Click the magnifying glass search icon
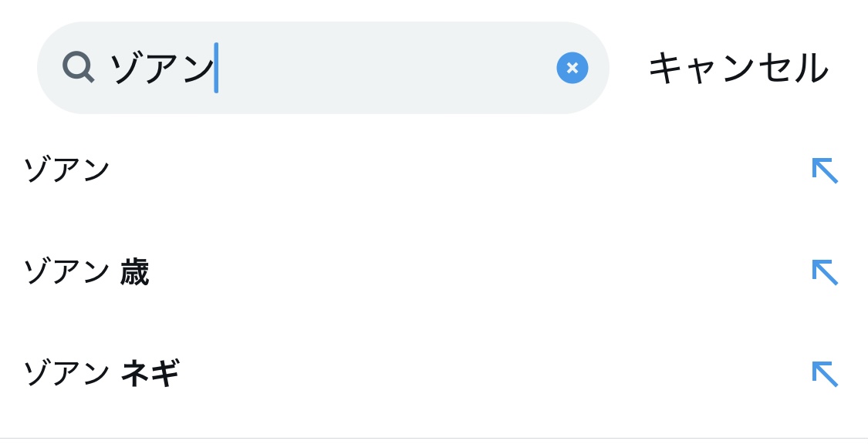Image resolution: width=868 pixels, height=444 pixels. pyautogui.click(x=78, y=67)
